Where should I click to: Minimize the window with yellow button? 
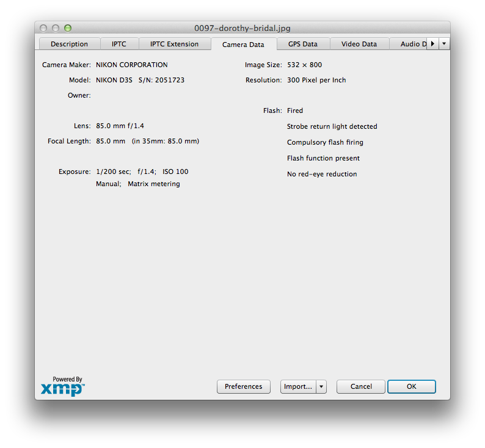[x=56, y=28]
